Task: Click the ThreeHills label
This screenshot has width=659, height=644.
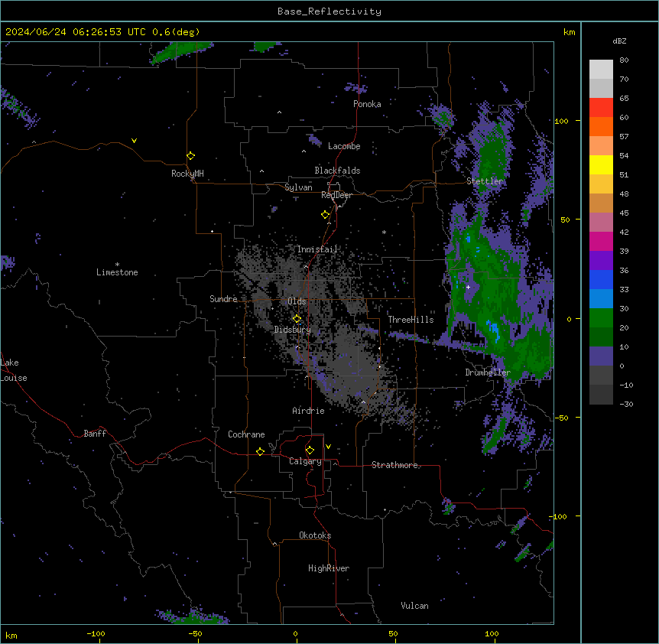Action: pyautogui.click(x=411, y=320)
